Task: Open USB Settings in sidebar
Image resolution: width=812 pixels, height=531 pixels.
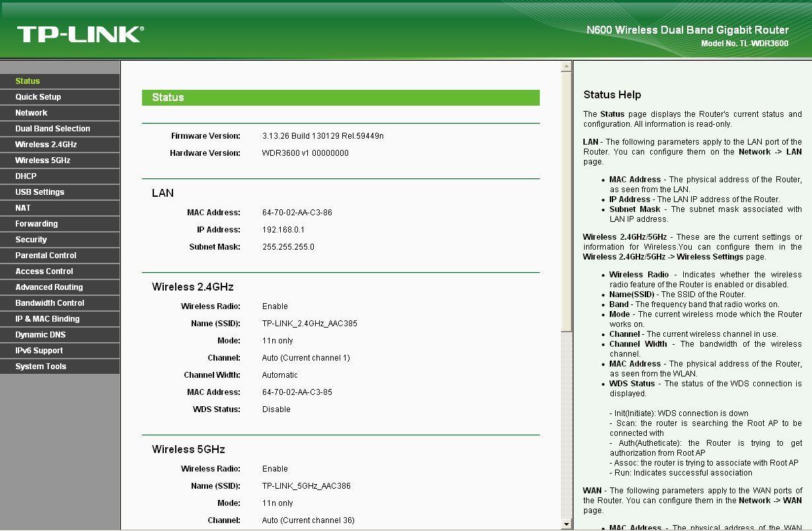Action: pos(40,192)
